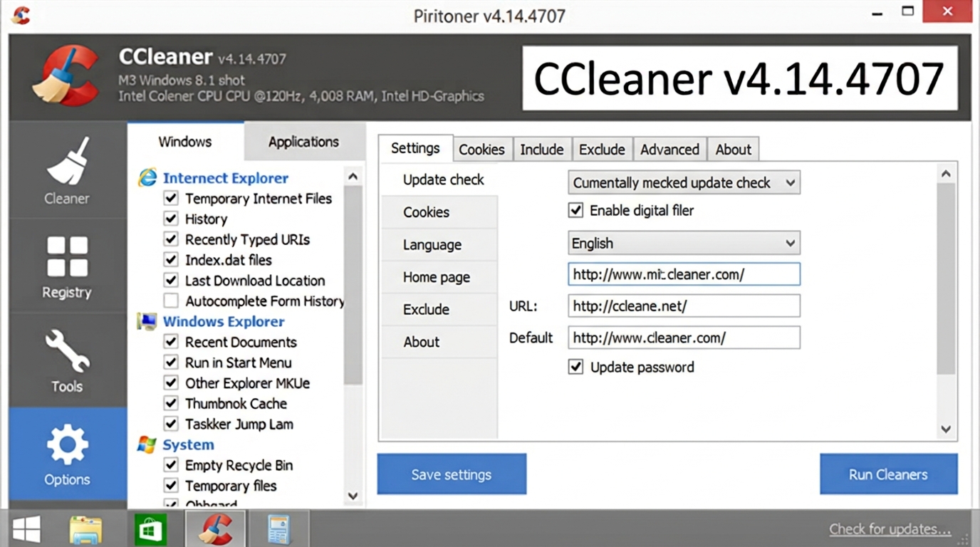
Task: Open File Explorer from the taskbar
Action: click(x=86, y=529)
